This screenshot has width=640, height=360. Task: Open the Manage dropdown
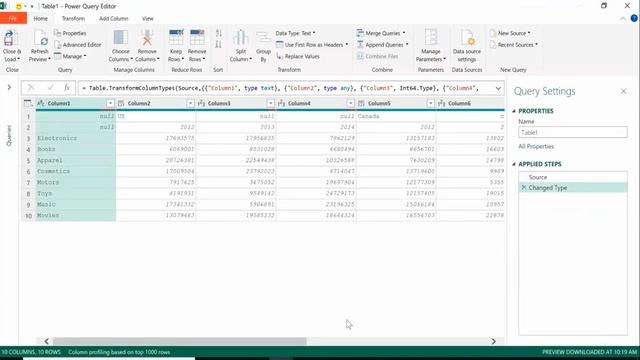[70, 56]
